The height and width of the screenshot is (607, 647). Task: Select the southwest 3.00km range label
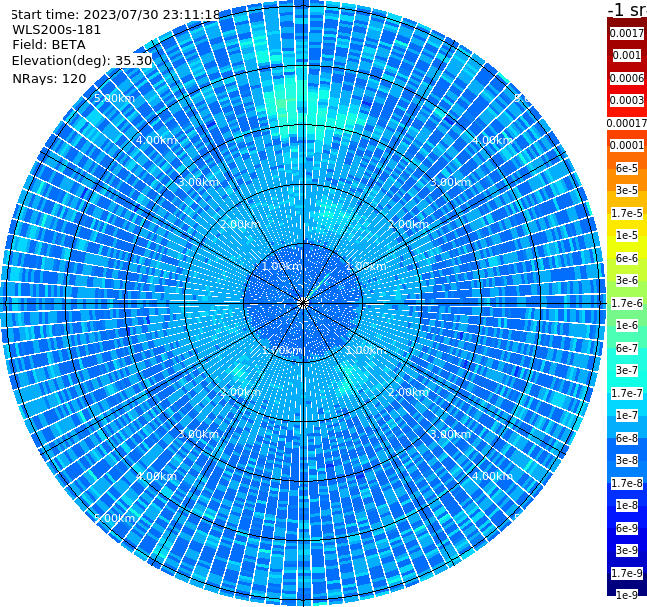198,434
